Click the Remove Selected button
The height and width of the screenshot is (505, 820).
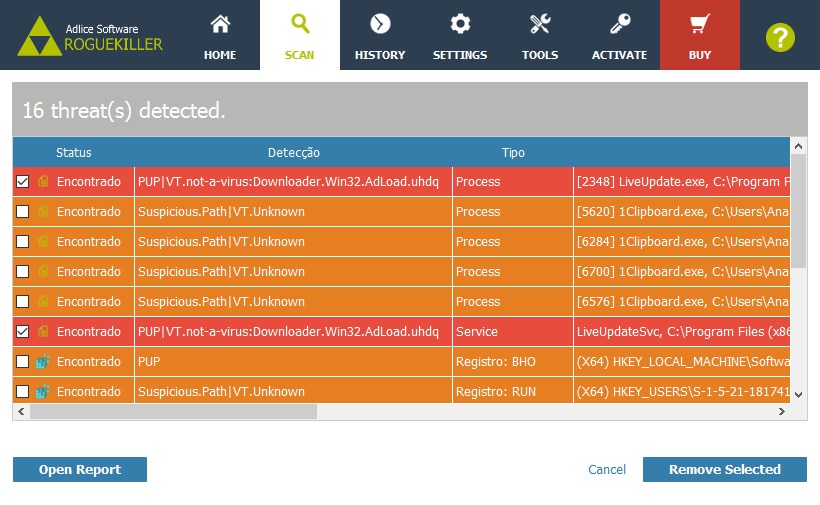click(x=725, y=469)
